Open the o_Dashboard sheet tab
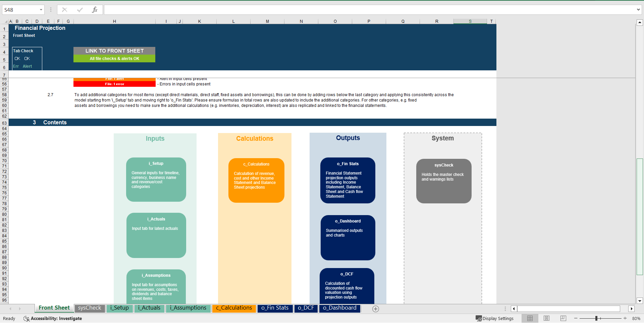 [340, 308]
